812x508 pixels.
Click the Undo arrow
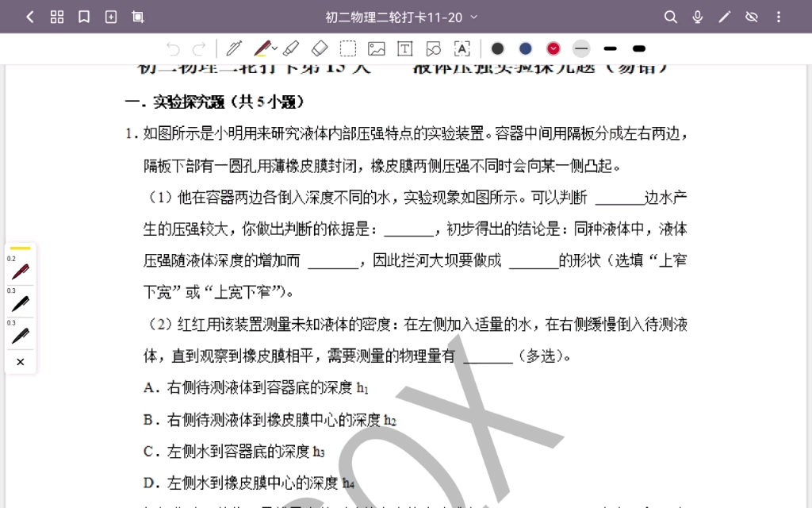[172, 48]
